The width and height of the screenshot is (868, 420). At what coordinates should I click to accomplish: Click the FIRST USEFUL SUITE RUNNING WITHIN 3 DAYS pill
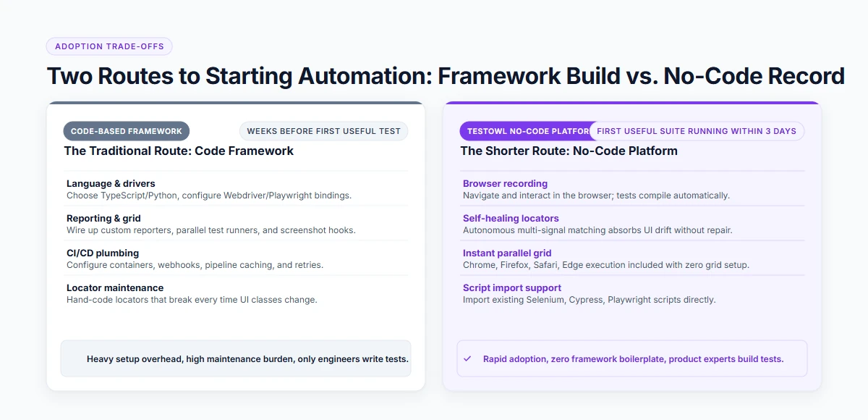697,131
